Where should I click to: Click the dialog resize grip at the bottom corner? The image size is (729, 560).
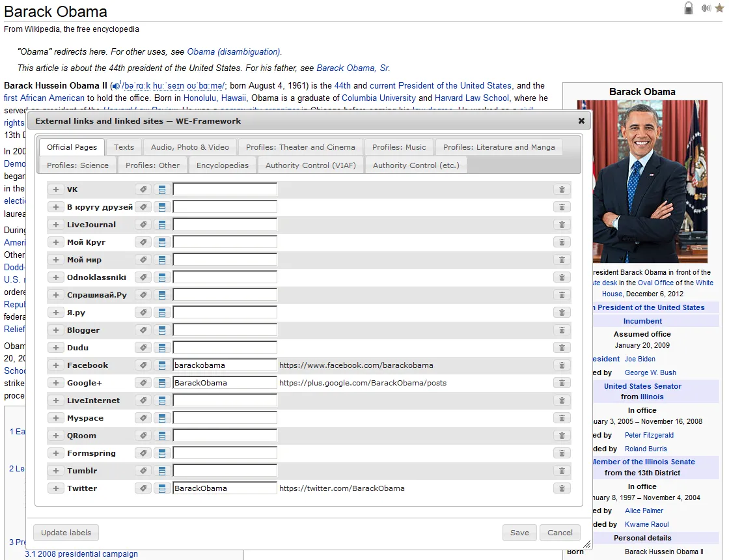coord(586,544)
